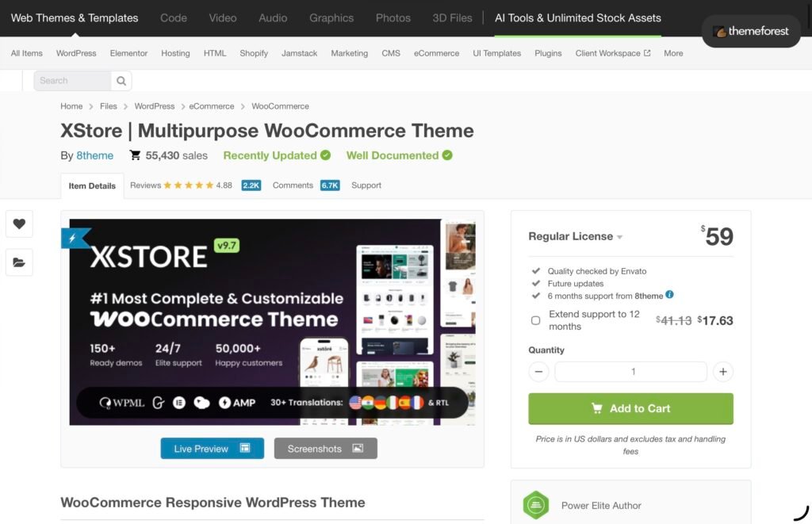Click the shopping cart sales icon

click(135, 155)
